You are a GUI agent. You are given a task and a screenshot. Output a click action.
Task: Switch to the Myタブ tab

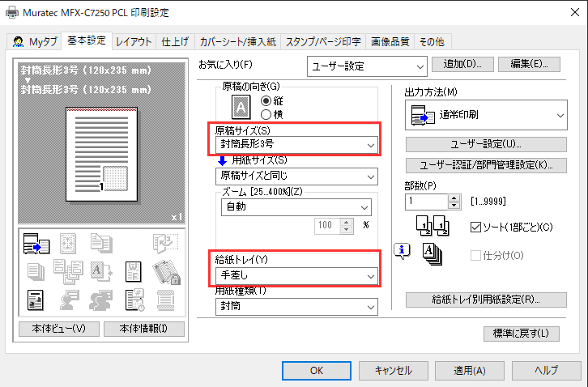[35, 41]
